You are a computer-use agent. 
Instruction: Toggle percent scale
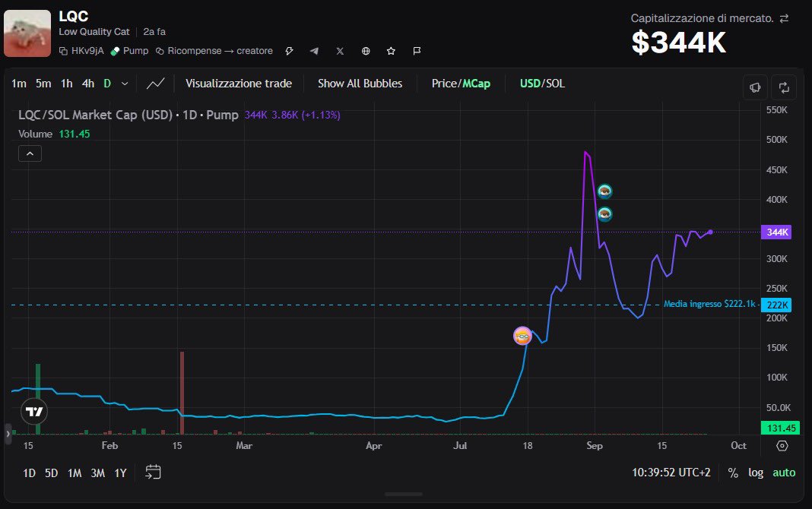(733, 473)
